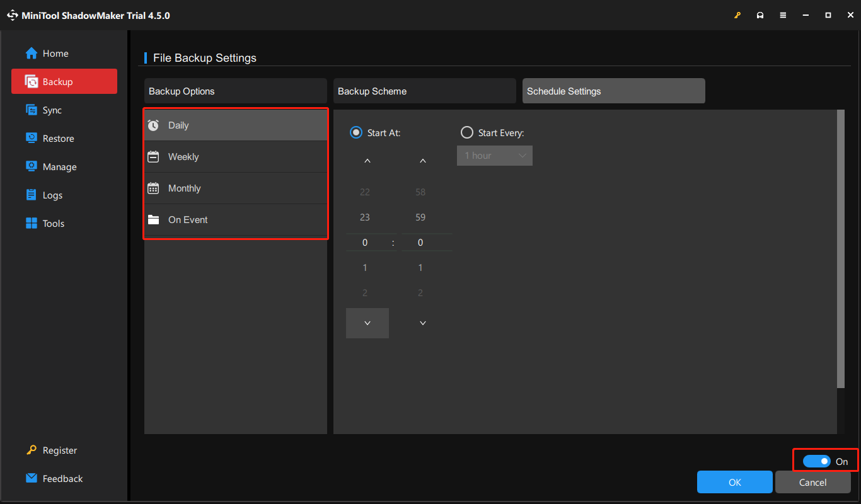
Task: Click the minute down arrow
Action: pos(423,323)
